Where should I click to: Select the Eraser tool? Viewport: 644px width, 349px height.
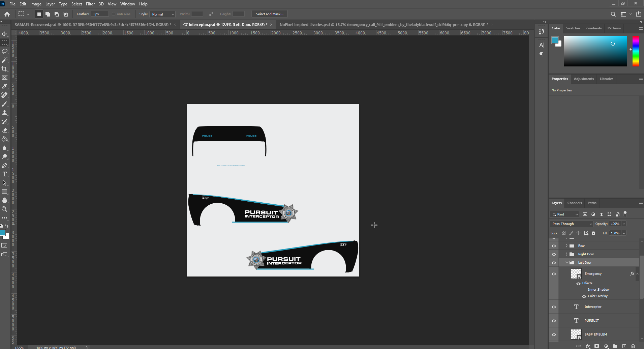click(4, 130)
